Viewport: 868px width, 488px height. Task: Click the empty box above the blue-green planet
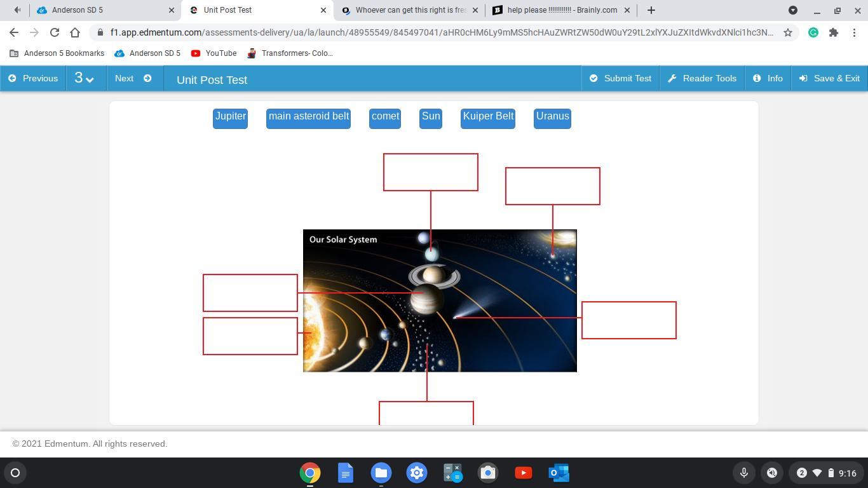(431, 172)
